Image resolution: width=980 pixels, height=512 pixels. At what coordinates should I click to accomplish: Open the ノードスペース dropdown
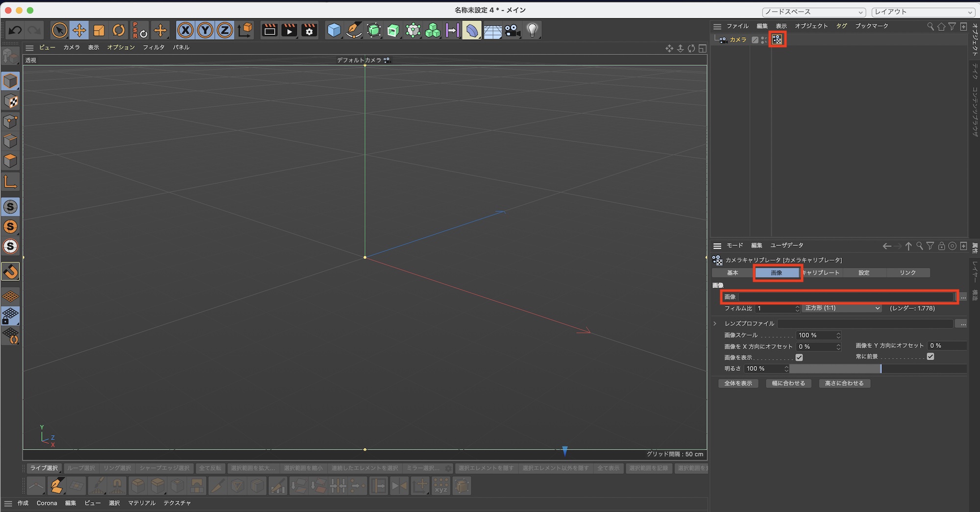813,12
